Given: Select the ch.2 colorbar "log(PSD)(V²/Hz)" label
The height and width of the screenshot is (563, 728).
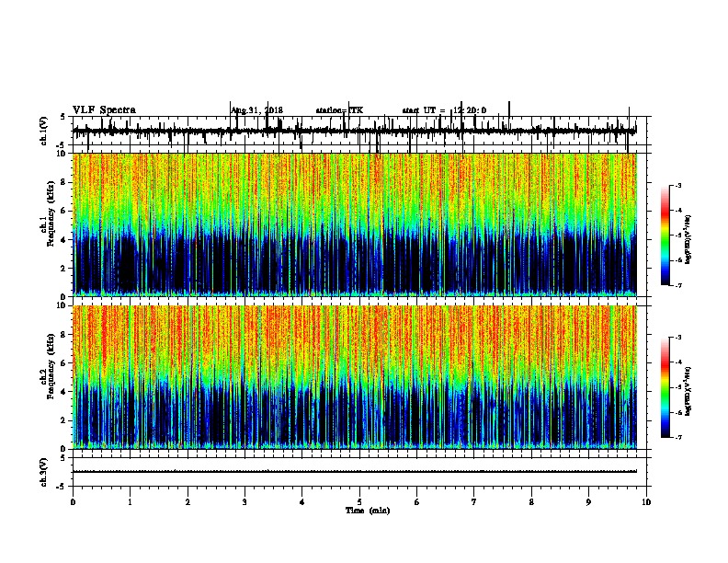Looking at the screenshot, I should tap(688, 391).
